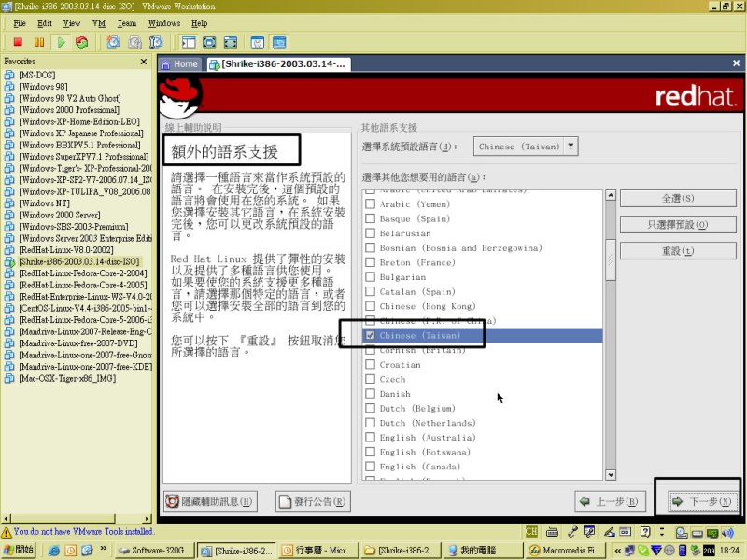Enable Belarusian language support
The image size is (747, 560).
[x=370, y=233]
